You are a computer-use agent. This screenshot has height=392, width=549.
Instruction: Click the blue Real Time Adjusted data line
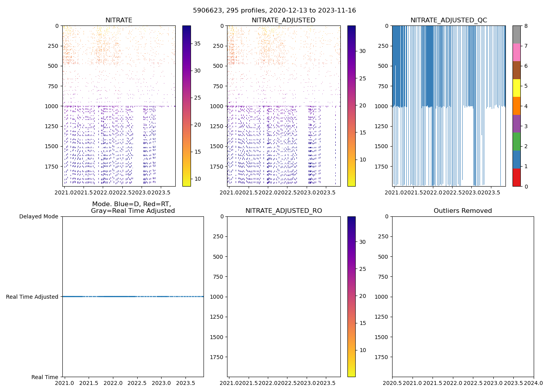[x=118, y=296]
